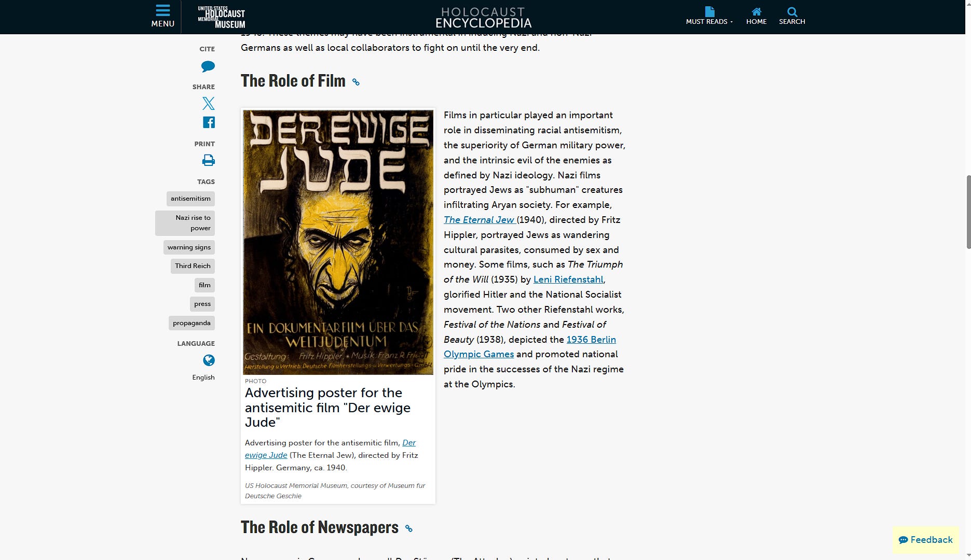The image size is (971, 560).
Task: Select the warning signs tag
Action: point(189,247)
